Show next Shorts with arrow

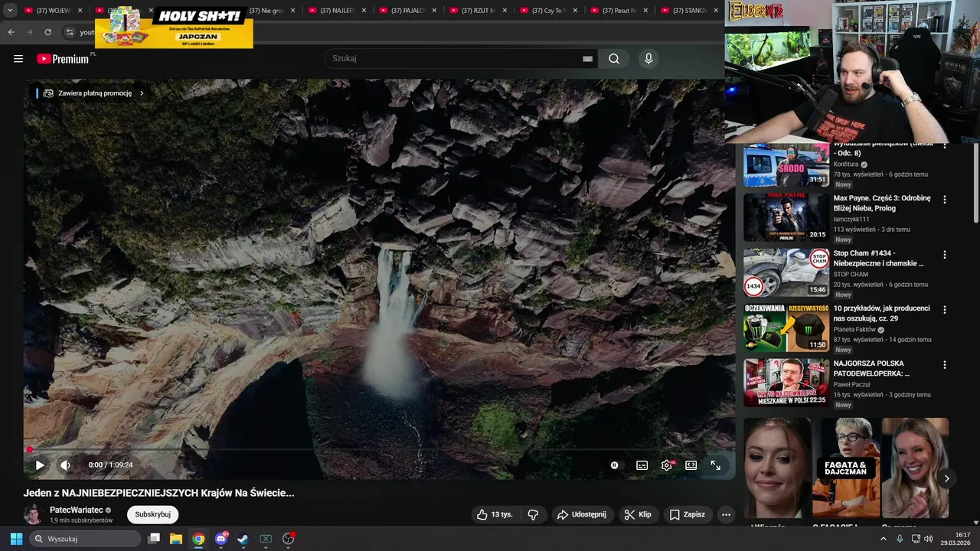946,478
